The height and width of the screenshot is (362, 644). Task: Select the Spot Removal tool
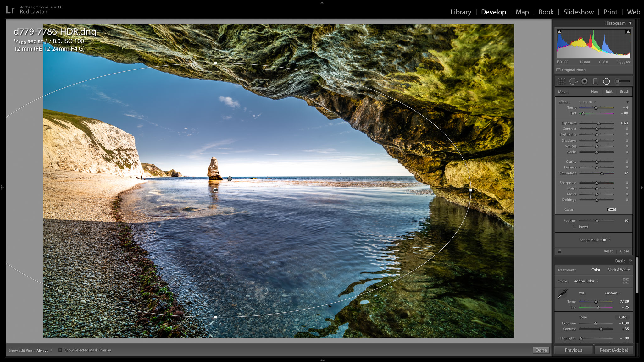(574, 81)
